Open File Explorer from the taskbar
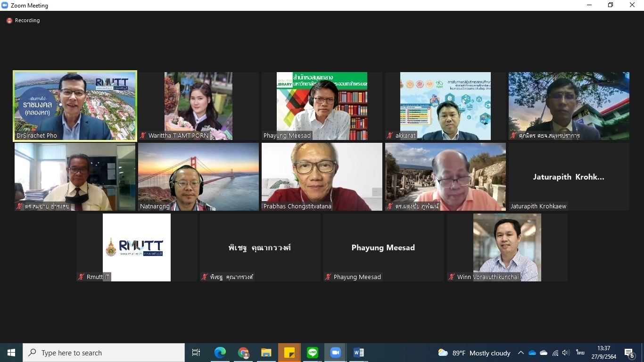644x362 pixels. point(266,353)
